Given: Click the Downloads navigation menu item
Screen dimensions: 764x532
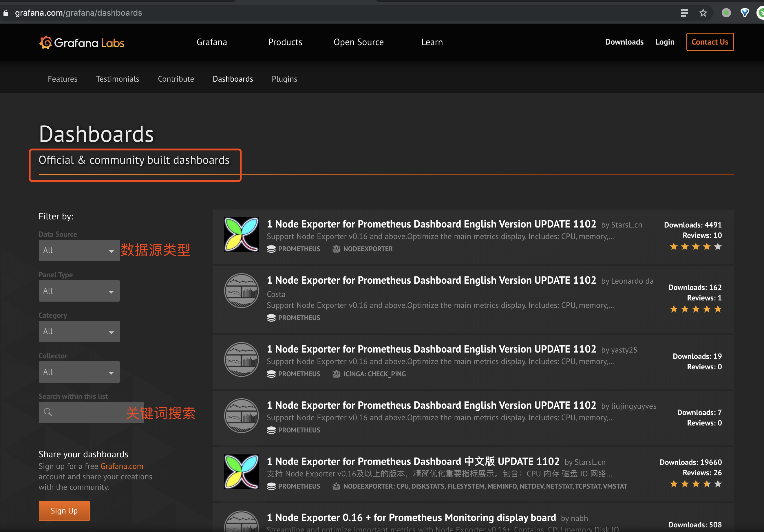Looking at the screenshot, I should coord(624,42).
